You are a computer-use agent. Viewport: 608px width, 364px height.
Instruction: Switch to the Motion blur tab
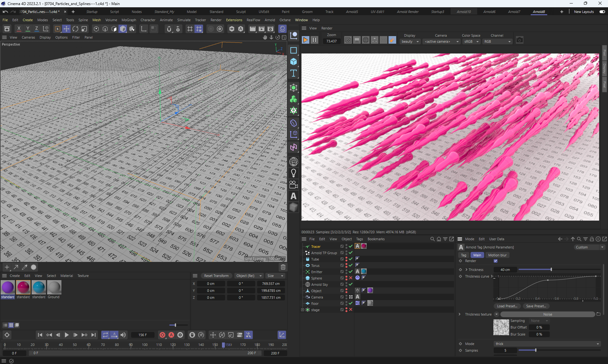pos(497,255)
